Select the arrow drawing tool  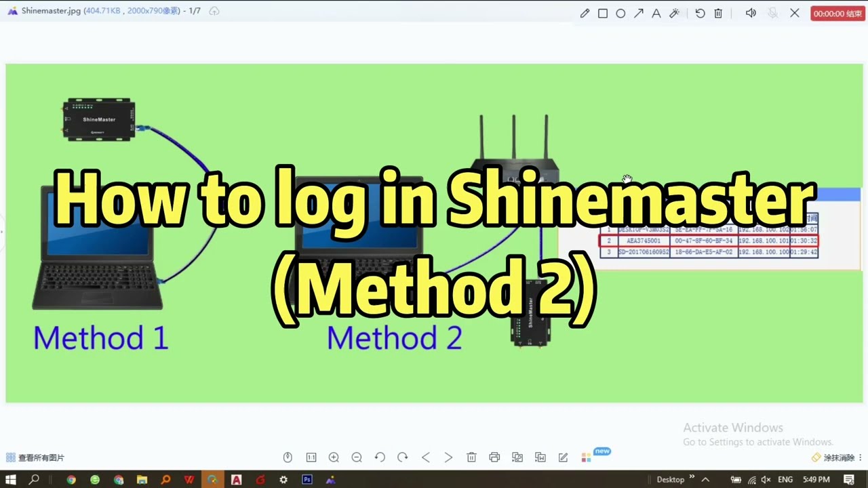click(638, 14)
